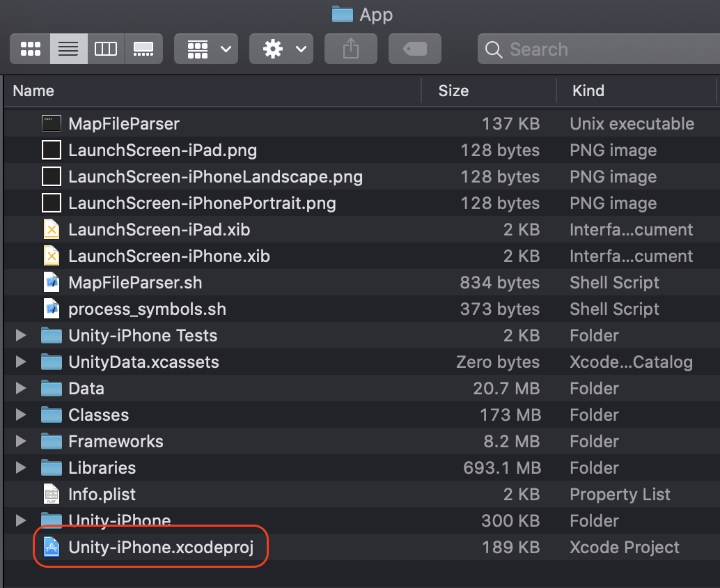Expand the Frameworks folder

[x=21, y=442]
